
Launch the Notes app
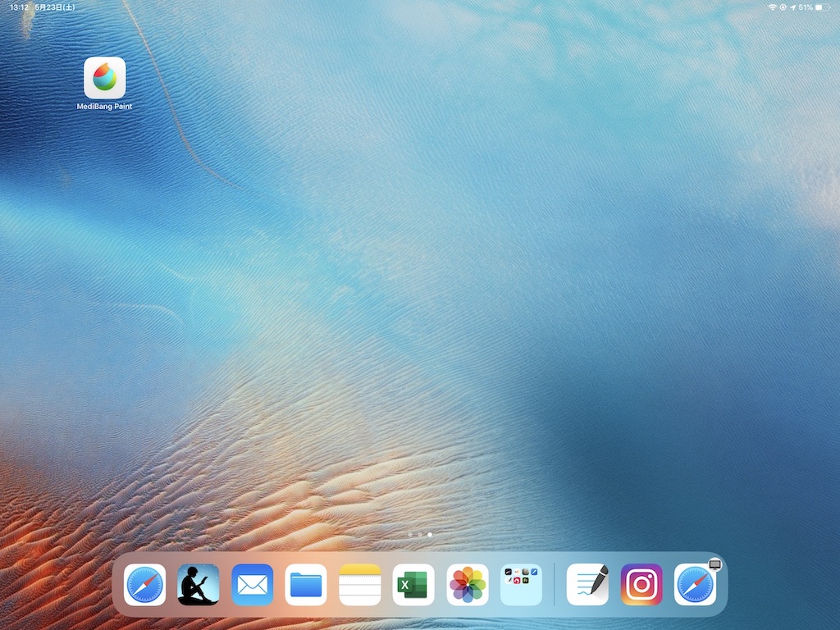point(360,585)
